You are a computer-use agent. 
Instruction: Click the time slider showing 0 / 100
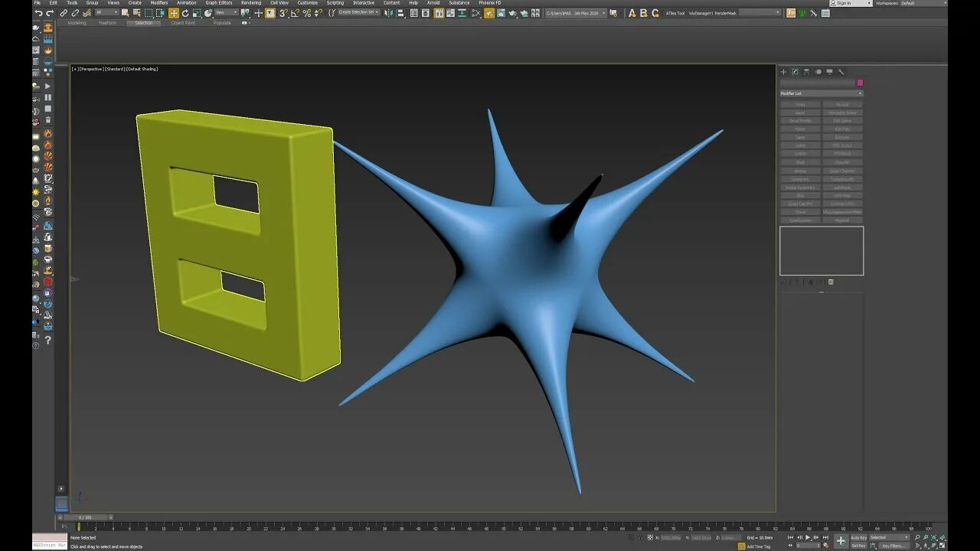point(84,517)
